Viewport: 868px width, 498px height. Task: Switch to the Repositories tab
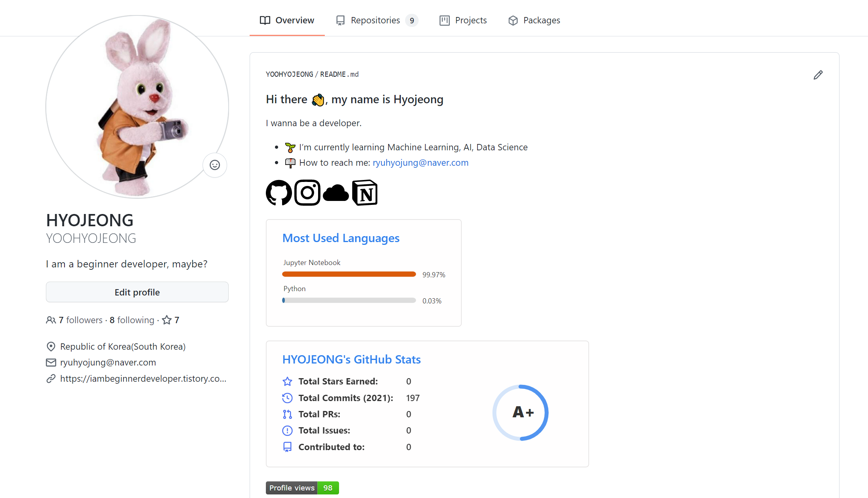point(376,20)
